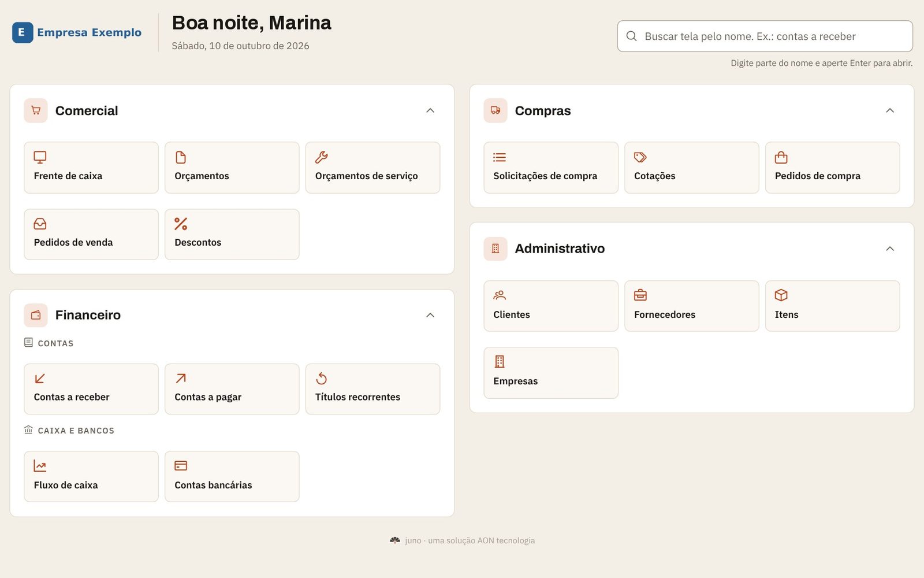Open Solicitações de compra
This screenshot has height=578, width=924.
pyautogui.click(x=551, y=168)
